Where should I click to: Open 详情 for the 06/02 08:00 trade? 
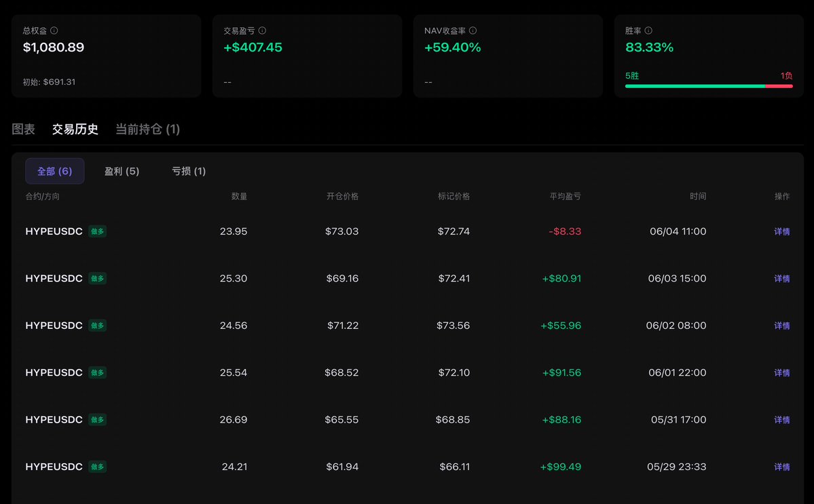782,326
